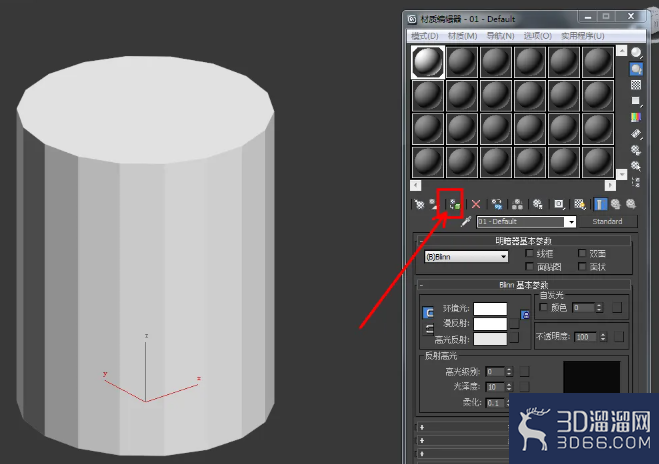Click the 高光反射 specular map button

[x=514, y=338]
